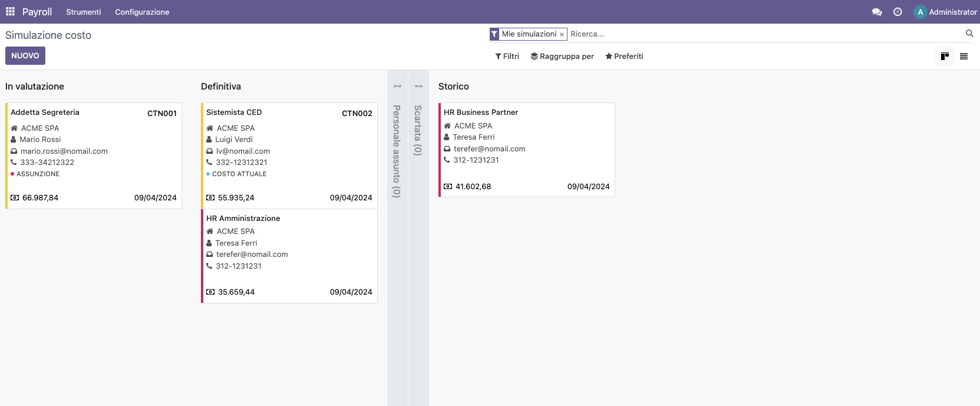Click the amount 55.935,24
980x406 pixels.
236,198
